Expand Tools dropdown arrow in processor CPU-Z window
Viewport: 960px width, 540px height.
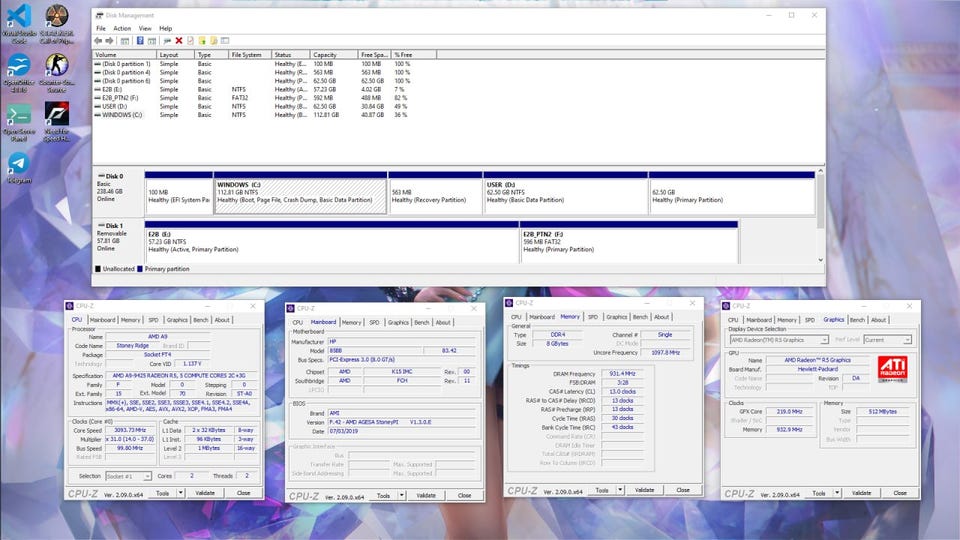click(x=181, y=493)
